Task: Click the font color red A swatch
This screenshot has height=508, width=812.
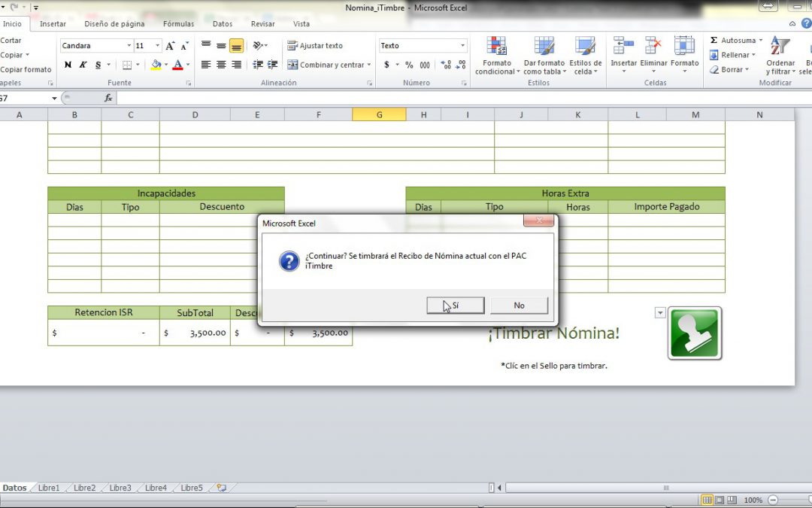Action: 177,65
